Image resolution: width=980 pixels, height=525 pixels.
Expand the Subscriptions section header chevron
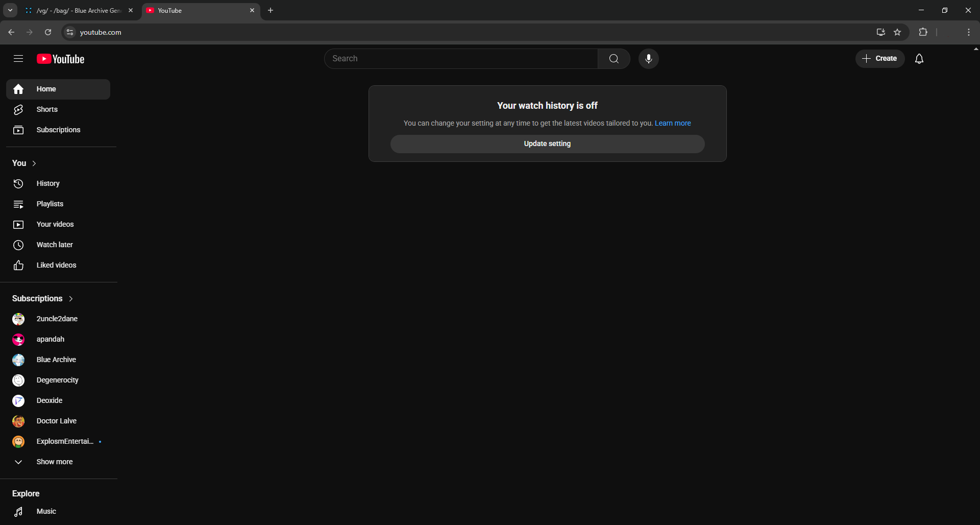pos(71,299)
